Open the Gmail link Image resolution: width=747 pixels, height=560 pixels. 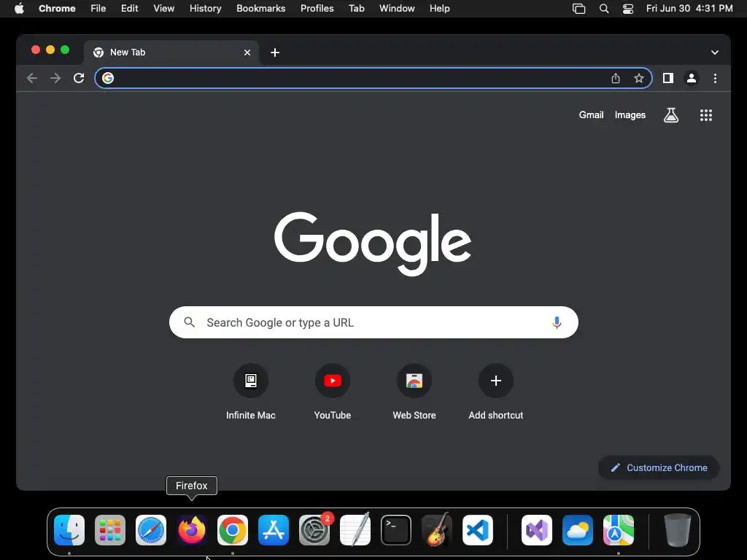pyautogui.click(x=591, y=114)
